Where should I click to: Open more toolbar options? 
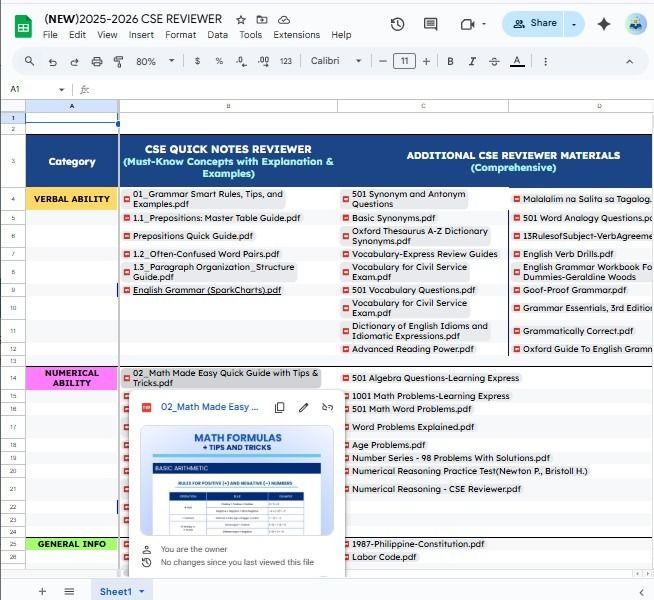click(546, 62)
